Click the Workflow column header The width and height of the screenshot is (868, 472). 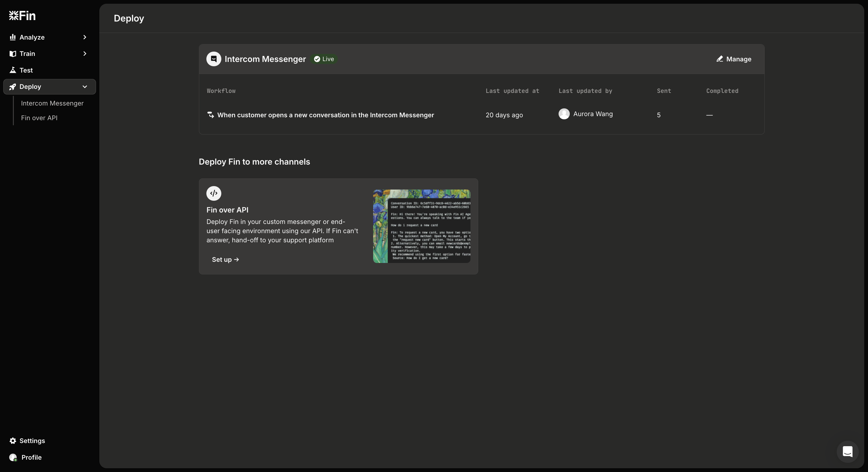click(221, 91)
